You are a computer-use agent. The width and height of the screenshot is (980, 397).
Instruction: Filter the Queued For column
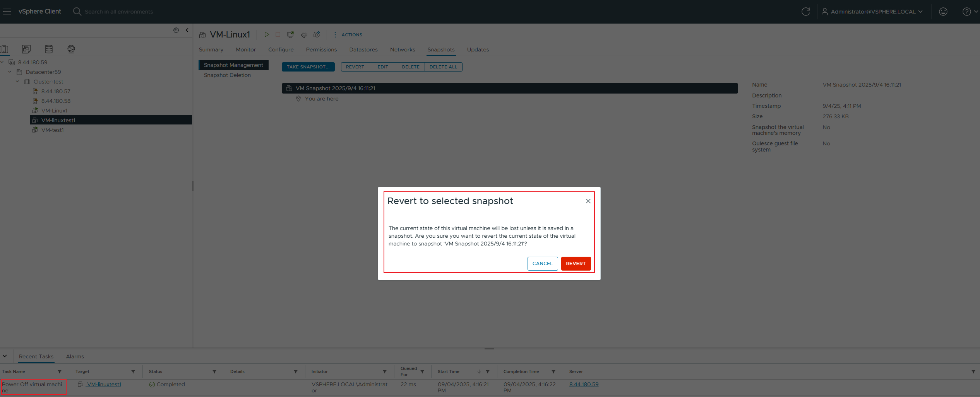point(422,372)
